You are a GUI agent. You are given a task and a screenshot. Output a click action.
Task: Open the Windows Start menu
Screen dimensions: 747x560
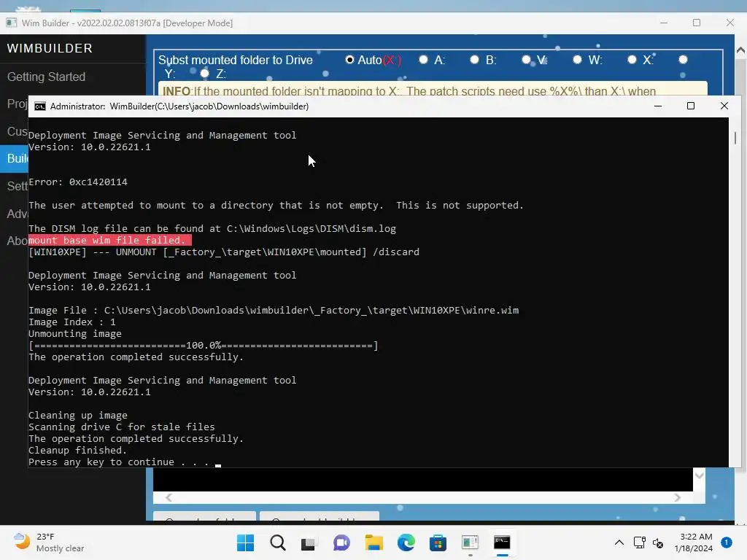(x=245, y=542)
